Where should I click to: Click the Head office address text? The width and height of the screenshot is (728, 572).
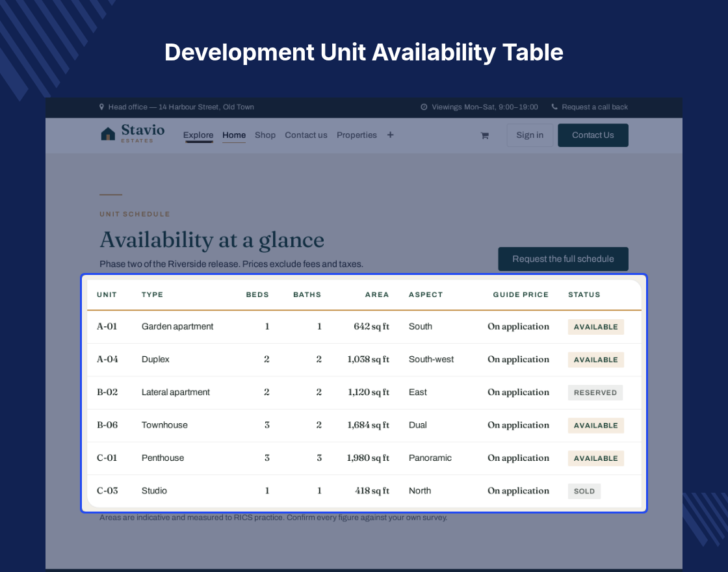coord(181,107)
